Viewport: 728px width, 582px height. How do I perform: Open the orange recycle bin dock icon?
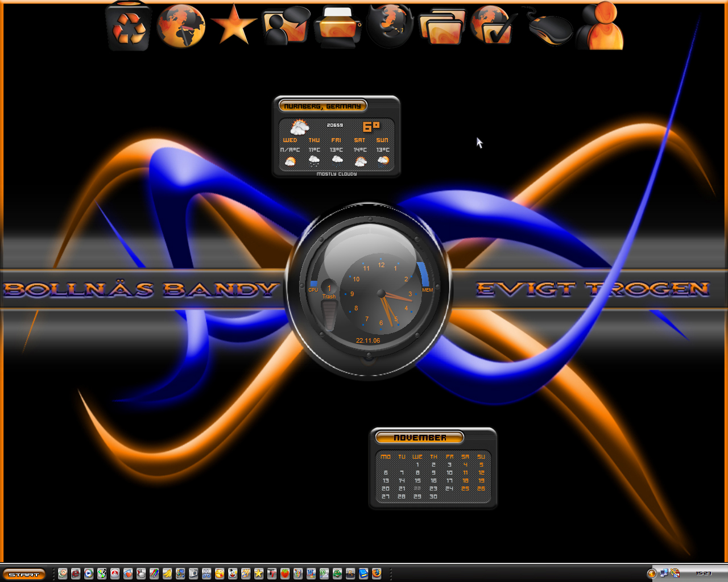point(129,27)
